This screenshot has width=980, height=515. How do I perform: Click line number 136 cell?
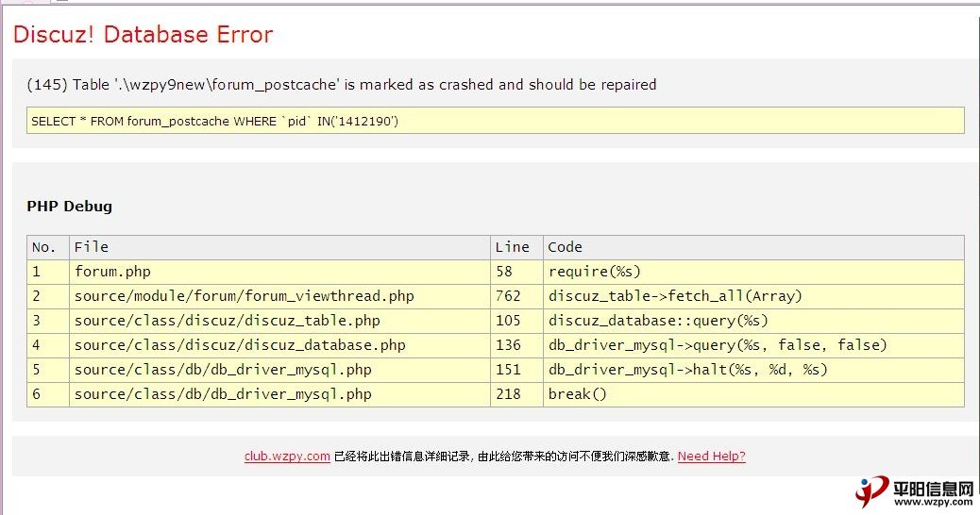(x=516, y=345)
